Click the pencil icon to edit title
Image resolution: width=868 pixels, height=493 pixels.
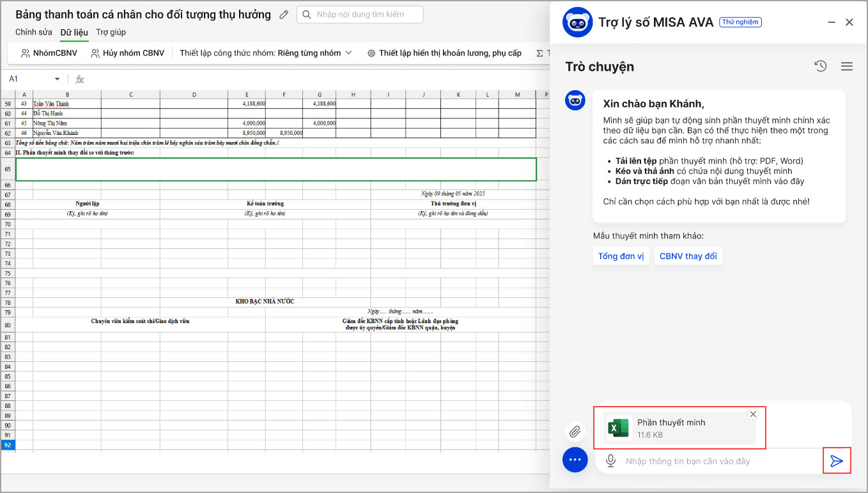[x=284, y=15]
